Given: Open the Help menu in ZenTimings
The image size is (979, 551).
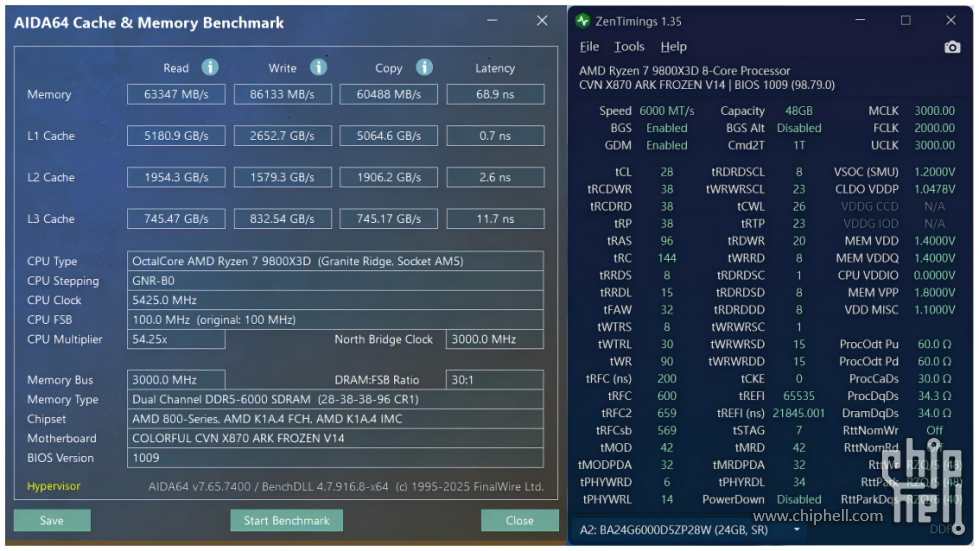Looking at the screenshot, I should (673, 47).
